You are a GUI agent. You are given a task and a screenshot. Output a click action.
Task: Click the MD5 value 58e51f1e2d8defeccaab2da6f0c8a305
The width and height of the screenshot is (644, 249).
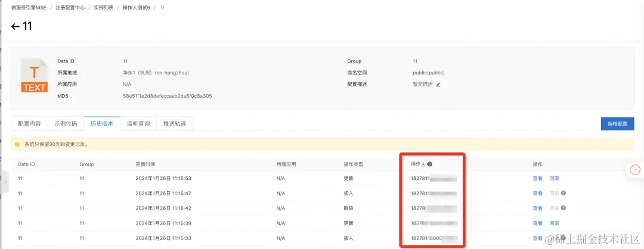[167, 96]
